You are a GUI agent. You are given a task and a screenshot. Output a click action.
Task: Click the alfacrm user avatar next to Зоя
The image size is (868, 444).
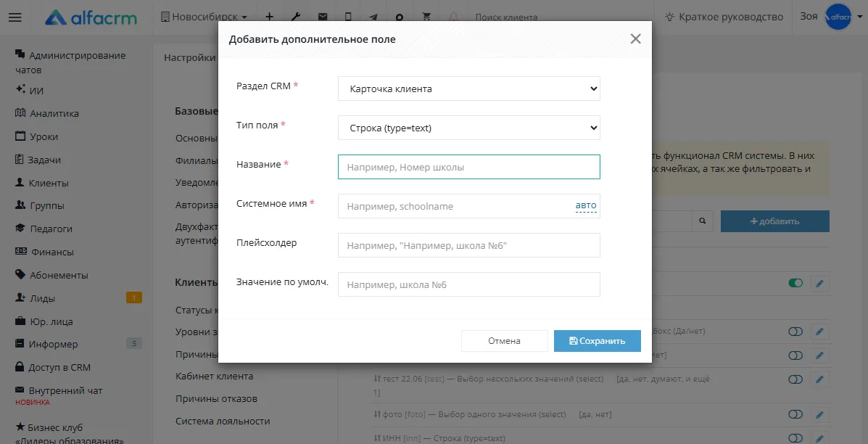click(838, 17)
